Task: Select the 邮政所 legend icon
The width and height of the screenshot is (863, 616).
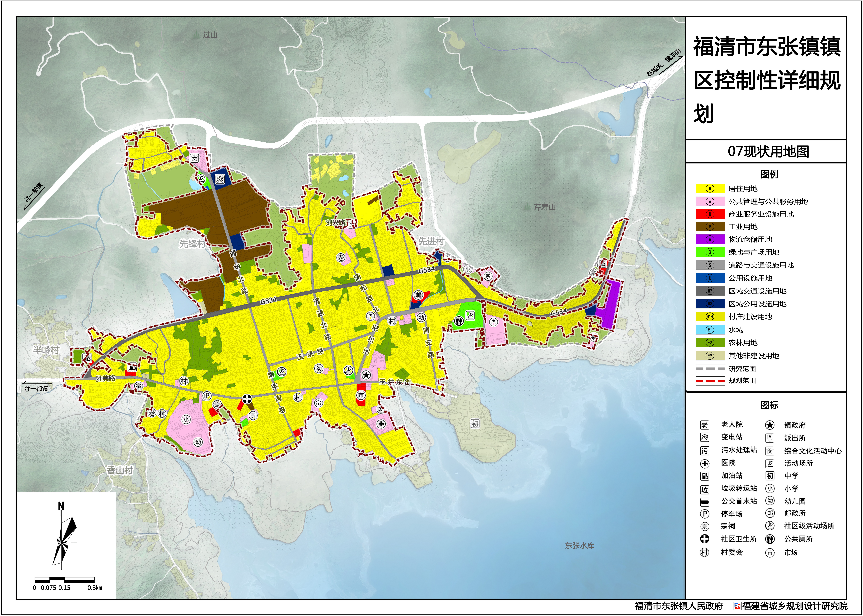Action: 770,513
